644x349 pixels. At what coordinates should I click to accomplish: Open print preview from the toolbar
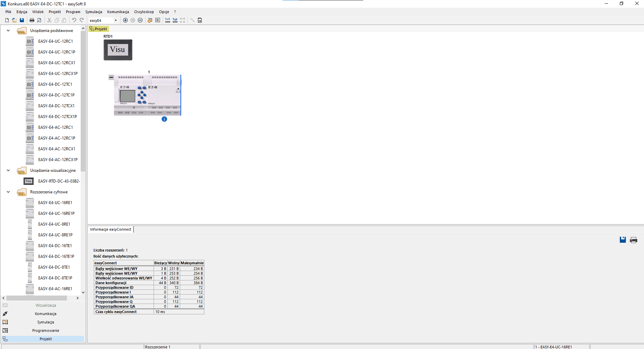click(39, 20)
